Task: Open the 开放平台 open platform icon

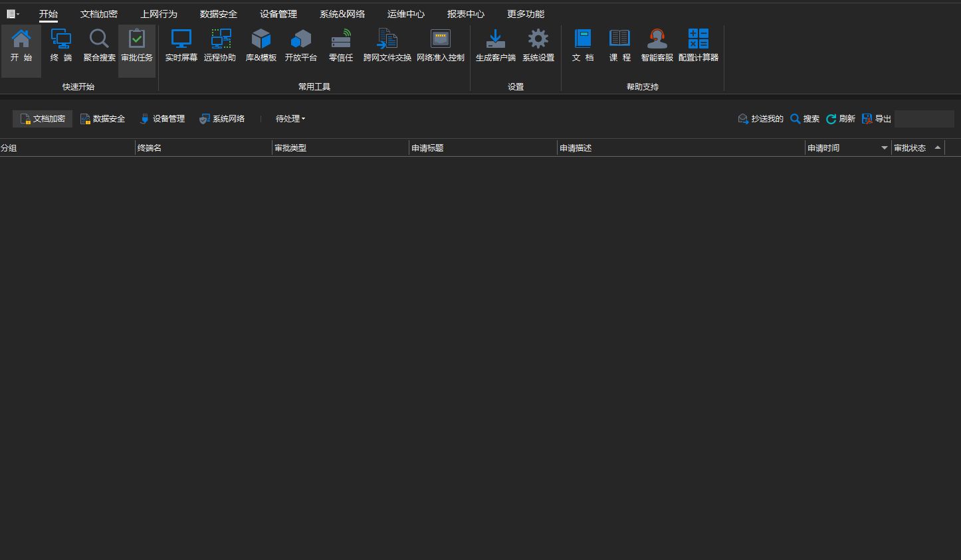Action: [301, 46]
